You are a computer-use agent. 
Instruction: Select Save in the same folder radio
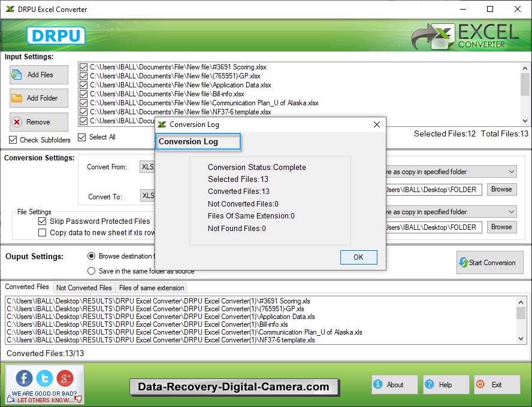click(x=91, y=271)
